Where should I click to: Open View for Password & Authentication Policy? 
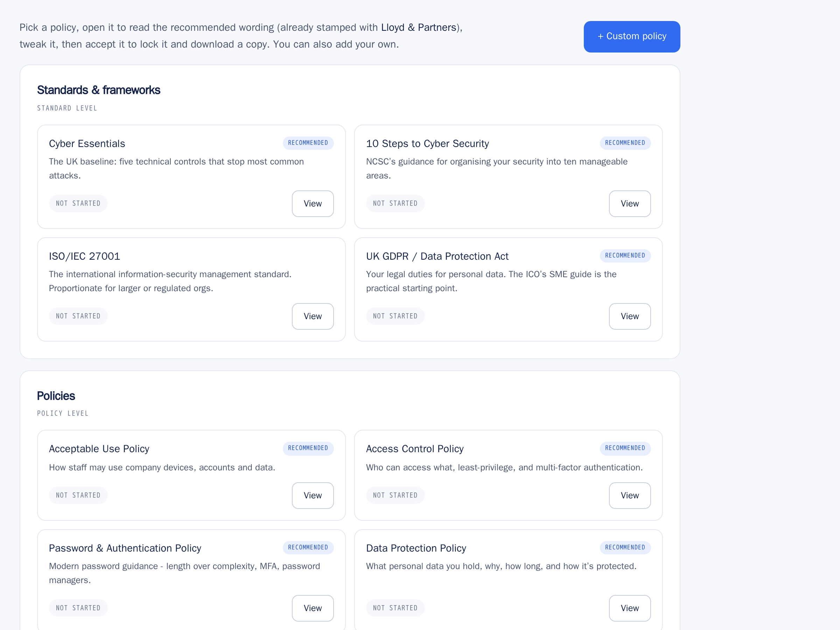[x=313, y=608]
